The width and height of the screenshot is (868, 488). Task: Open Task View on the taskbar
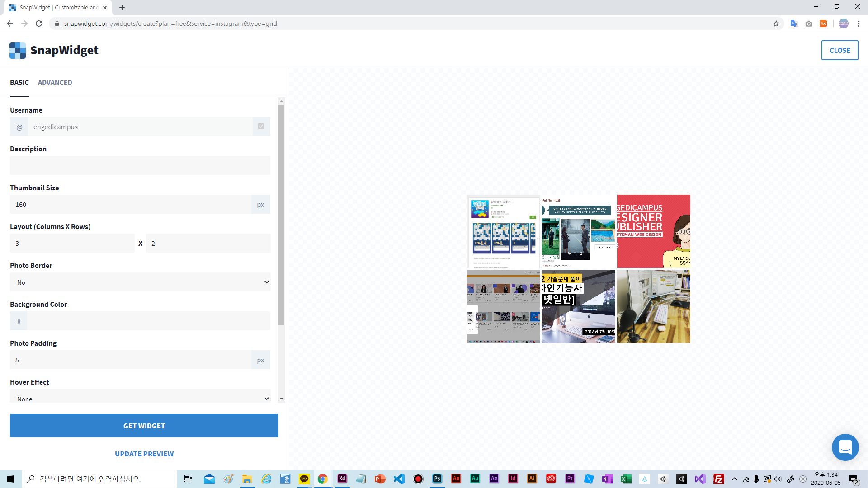(188, 479)
